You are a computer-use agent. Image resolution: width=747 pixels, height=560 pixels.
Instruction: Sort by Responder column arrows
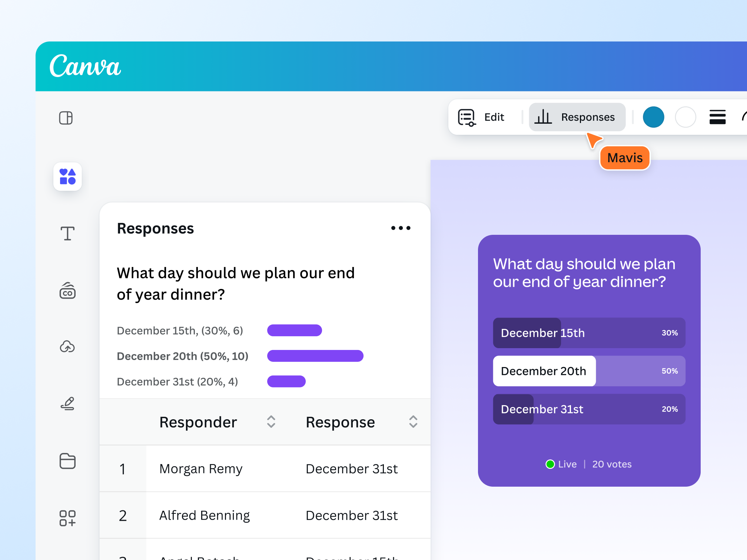[271, 422]
